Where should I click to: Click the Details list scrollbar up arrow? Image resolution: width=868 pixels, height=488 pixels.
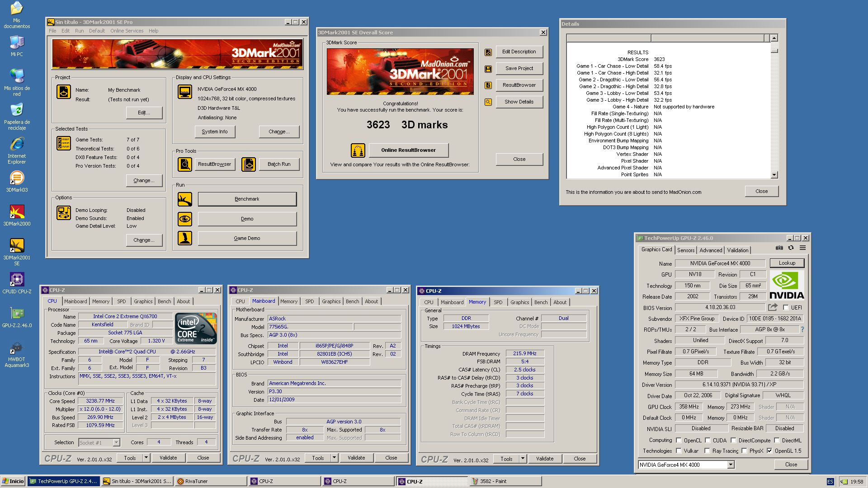(x=774, y=38)
